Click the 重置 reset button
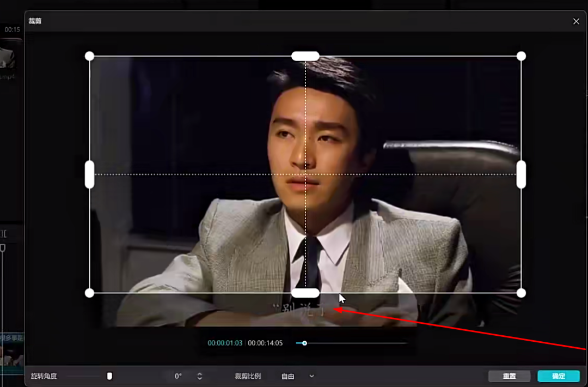This screenshot has height=387, width=588. [x=509, y=376]
